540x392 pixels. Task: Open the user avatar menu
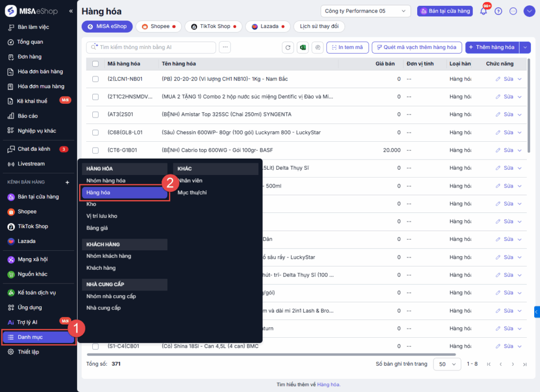pyautogui.click(x=529, y=11)
